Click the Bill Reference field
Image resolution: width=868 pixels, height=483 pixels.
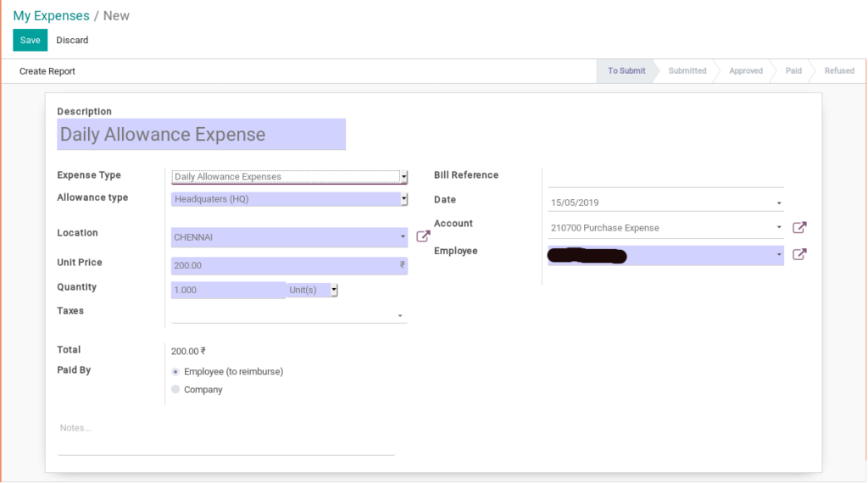(666, 178)
